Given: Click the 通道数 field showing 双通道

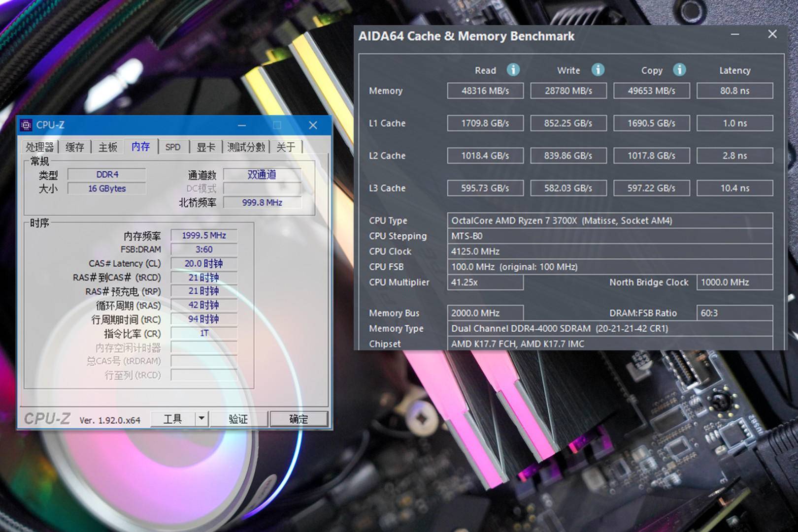Looking at the screenshot, I should pos(262,174).
